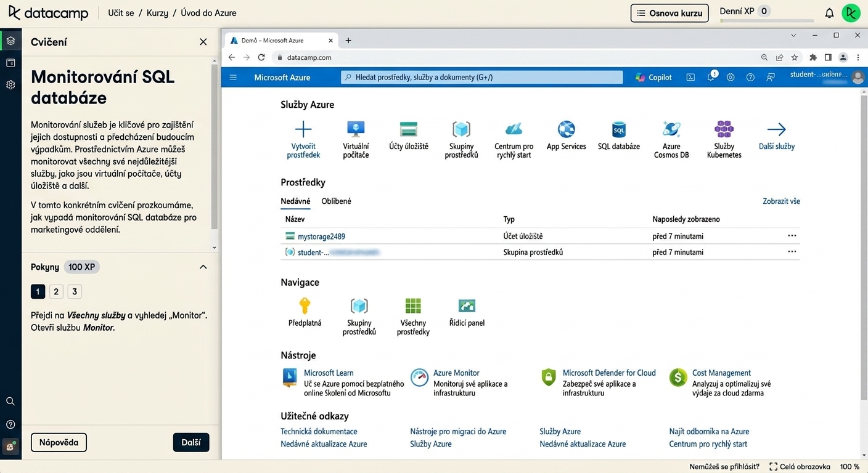
Task: Open the Microsoft Learn link
Action: tap(329, 373)
